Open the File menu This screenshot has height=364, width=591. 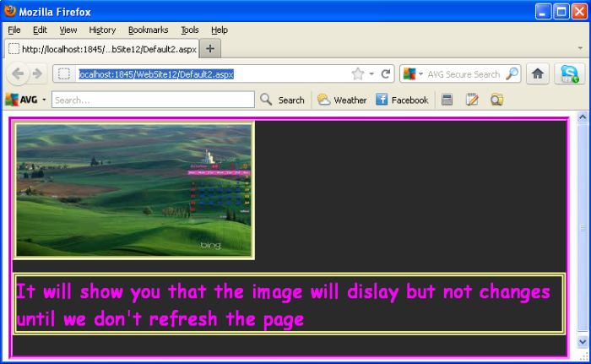click(x=14, y=30)
